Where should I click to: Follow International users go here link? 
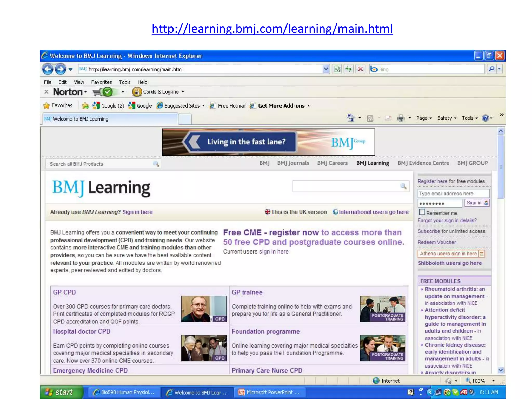[x=373, y=212]
